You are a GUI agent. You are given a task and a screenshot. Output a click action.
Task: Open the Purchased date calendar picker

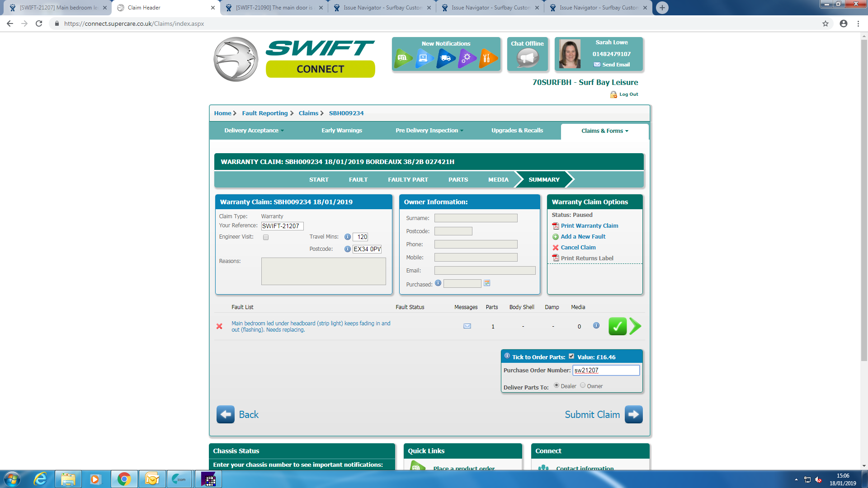(487, 283)
